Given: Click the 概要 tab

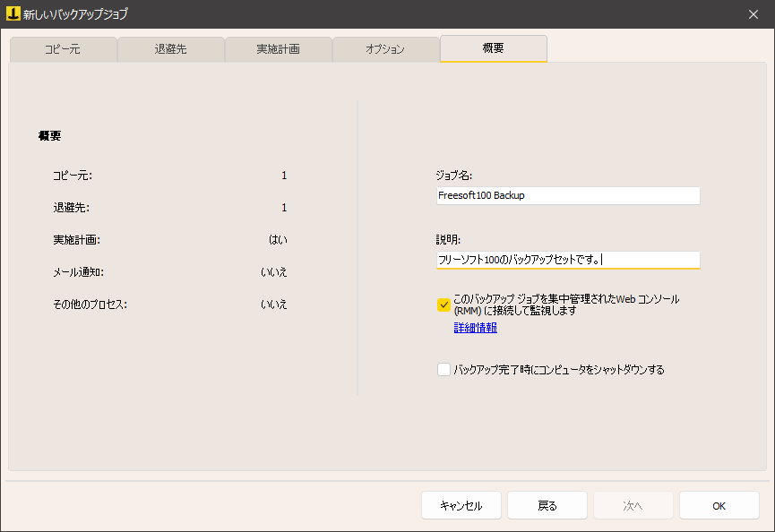Looking at the screenshot, I should coord(494,48).
